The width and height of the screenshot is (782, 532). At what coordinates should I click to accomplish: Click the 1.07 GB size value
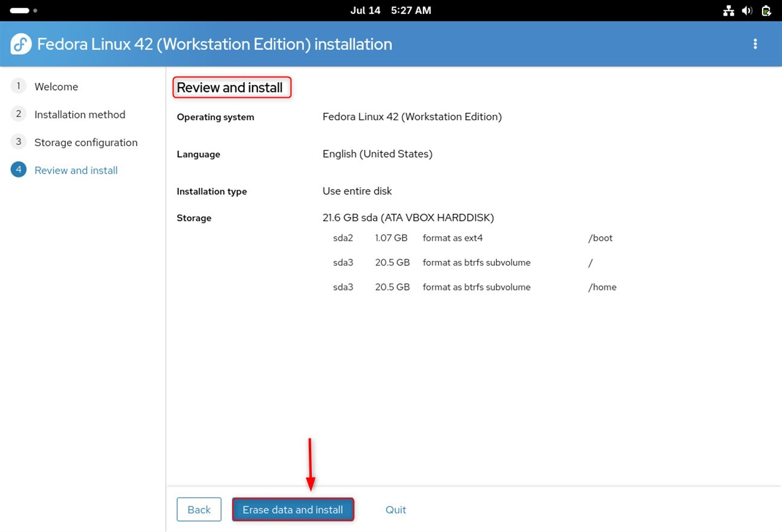pyautogui.click(x=391, y=238)
